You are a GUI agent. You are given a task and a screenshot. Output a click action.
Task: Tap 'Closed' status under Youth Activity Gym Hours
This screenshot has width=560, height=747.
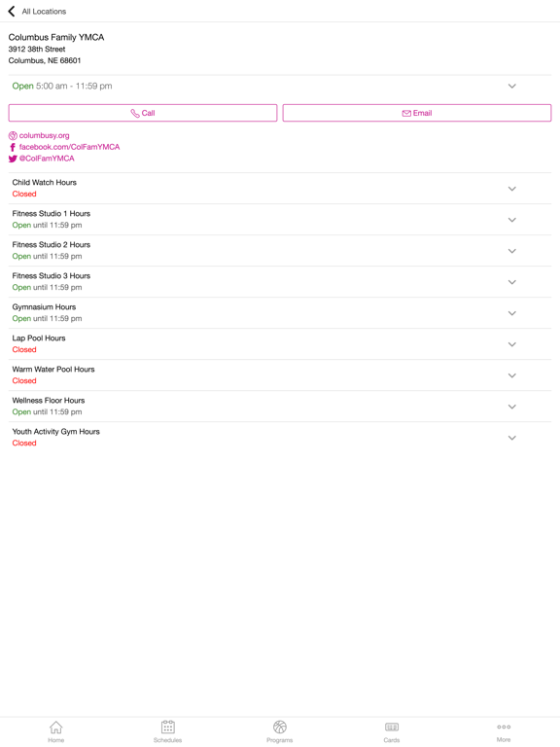24,444
